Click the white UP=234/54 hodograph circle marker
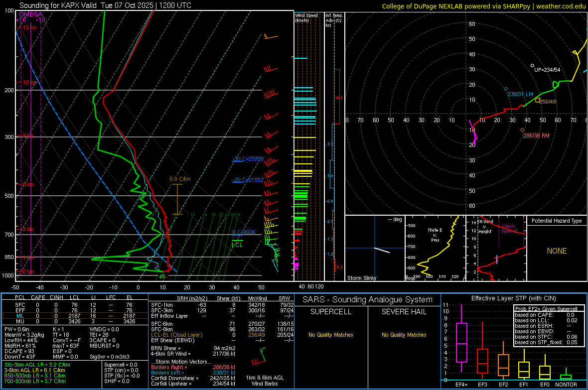 click(532, 66)
